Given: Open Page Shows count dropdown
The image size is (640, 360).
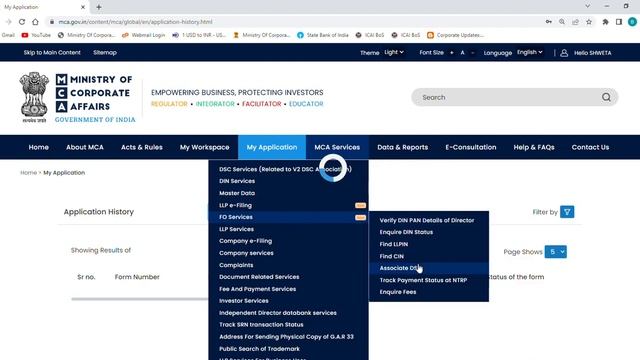Looking at the screenshot, I should (556, 252).
